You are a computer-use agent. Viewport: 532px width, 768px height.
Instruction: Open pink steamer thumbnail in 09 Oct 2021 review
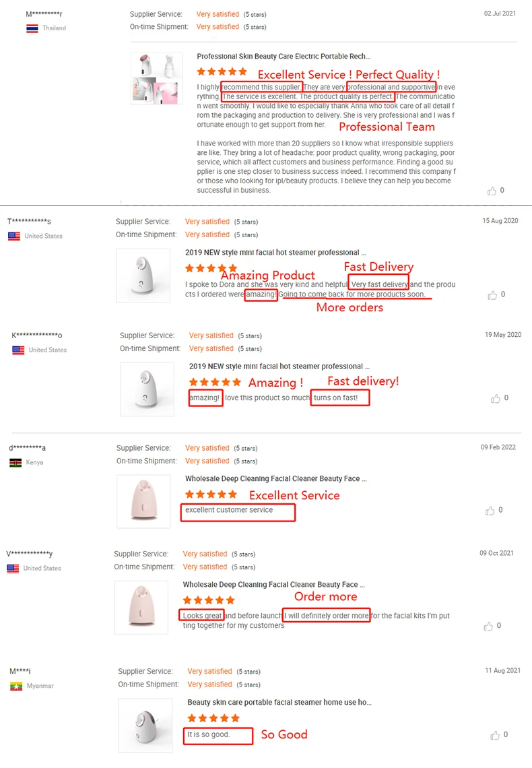click(141, 608)
